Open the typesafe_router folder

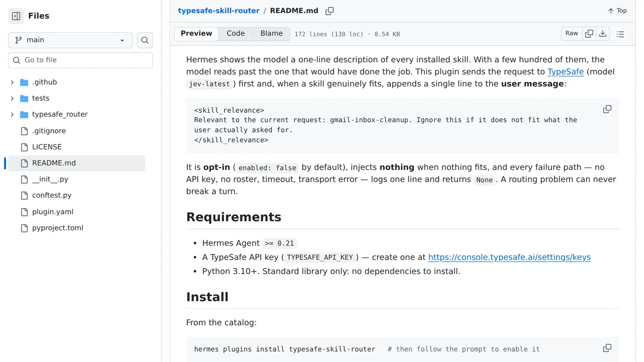[x=60, y=115]
